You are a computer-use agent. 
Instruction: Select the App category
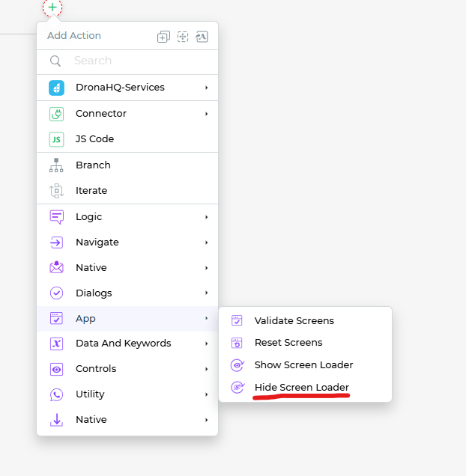(127, 318)
